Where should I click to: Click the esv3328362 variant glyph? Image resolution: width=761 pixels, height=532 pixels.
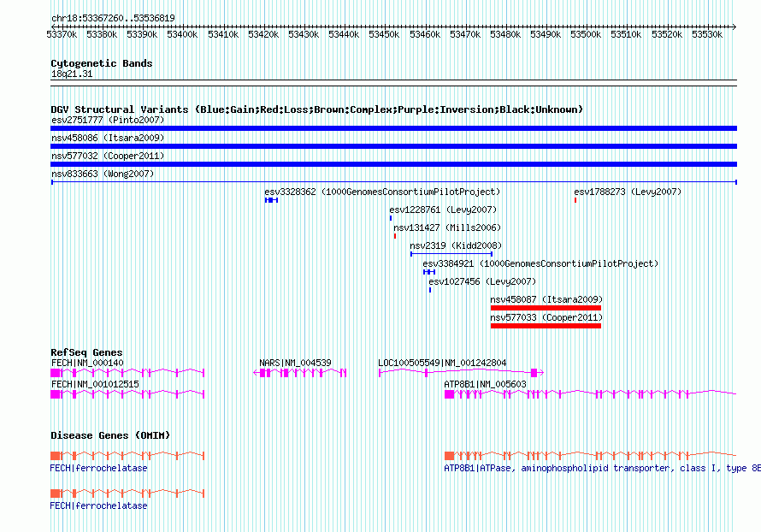[x=271, y=200]
